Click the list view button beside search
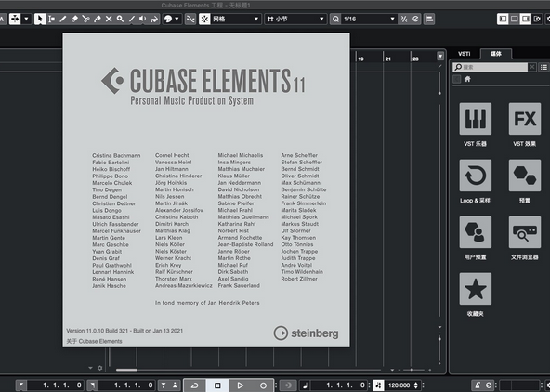The width and height of the screenshot is (550, 392). (x=543, y=67)
